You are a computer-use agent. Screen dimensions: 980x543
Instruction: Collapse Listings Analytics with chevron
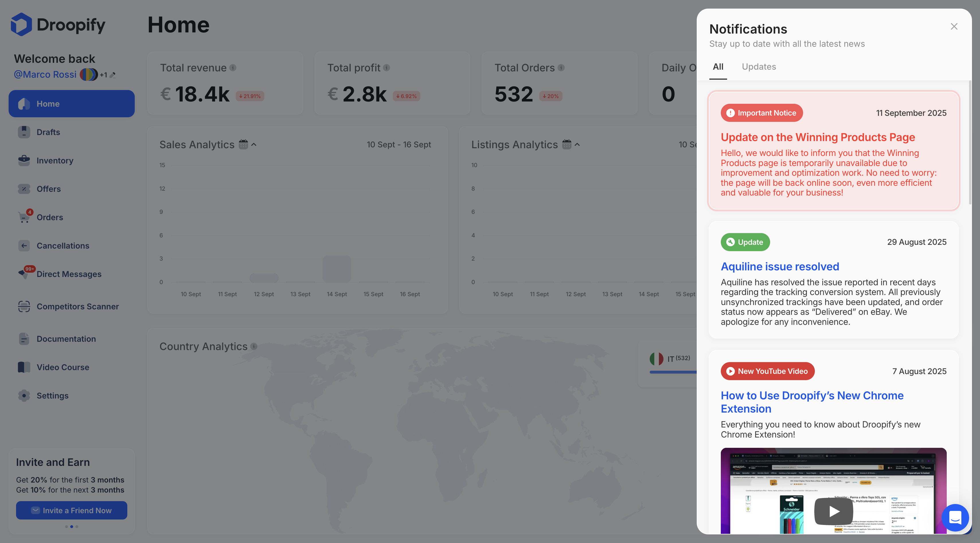[577, 144]
